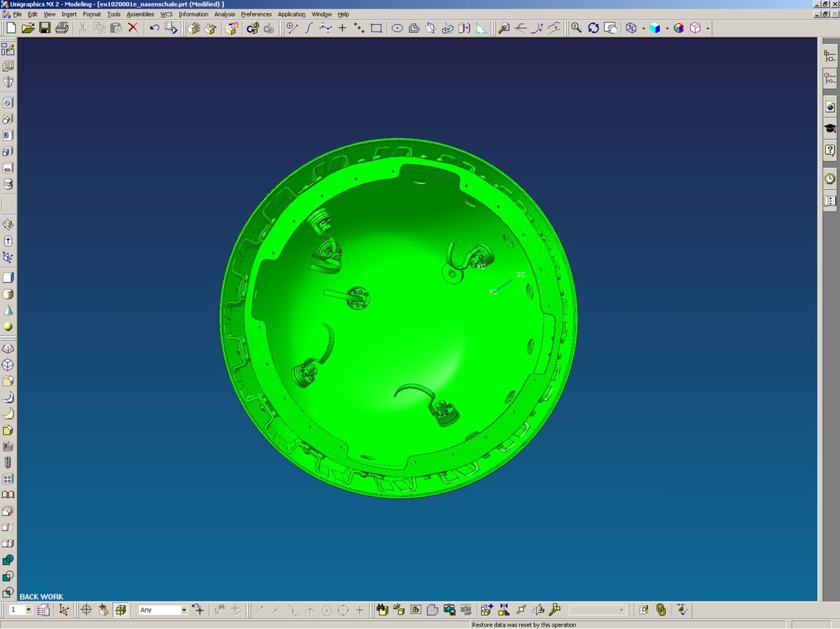The width and height of the screenshot is (840, 629).
Task: Open the Preferences menu
Action: (256, 14)
